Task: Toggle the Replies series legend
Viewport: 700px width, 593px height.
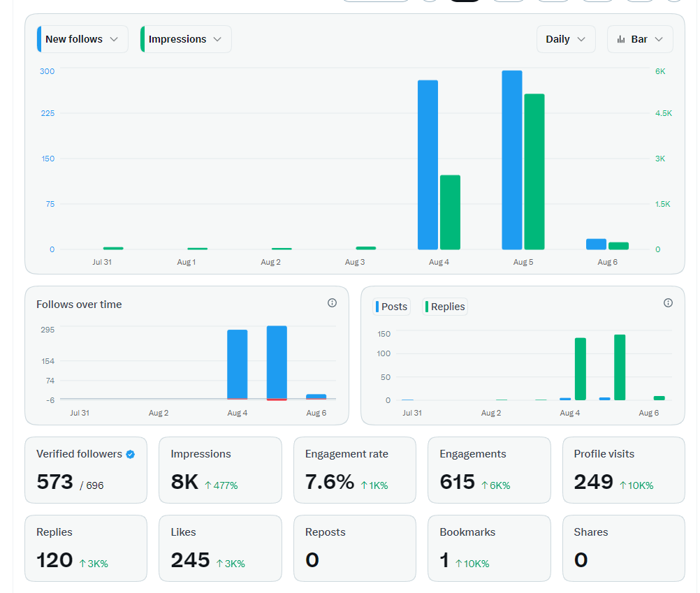Action: pos(444,307)
